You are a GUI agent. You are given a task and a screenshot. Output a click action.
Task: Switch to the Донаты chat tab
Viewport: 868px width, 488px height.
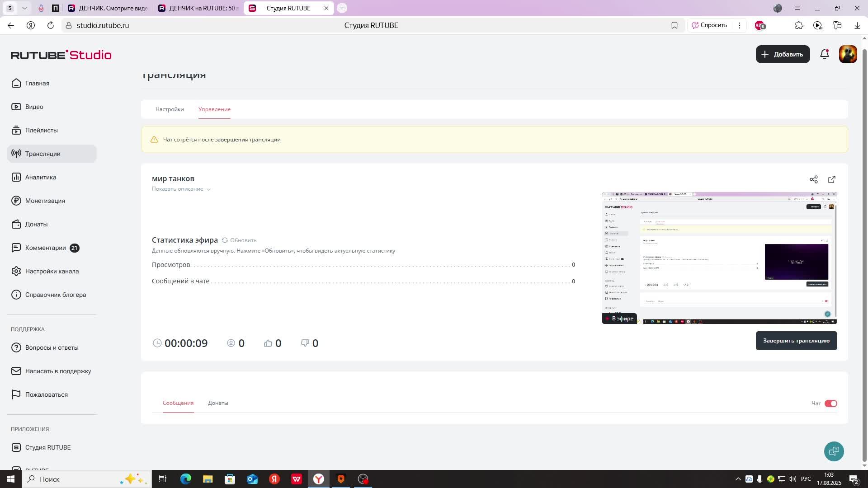218,403
